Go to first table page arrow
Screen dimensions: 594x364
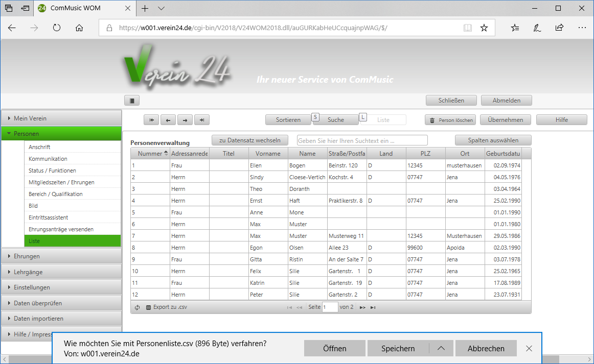(x=289, y=307)
